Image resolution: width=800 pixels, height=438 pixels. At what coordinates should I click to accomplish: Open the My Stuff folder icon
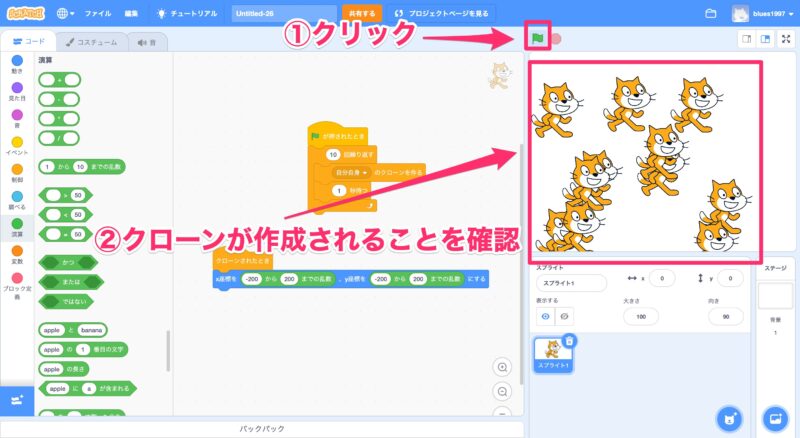[x=711, y=14]
